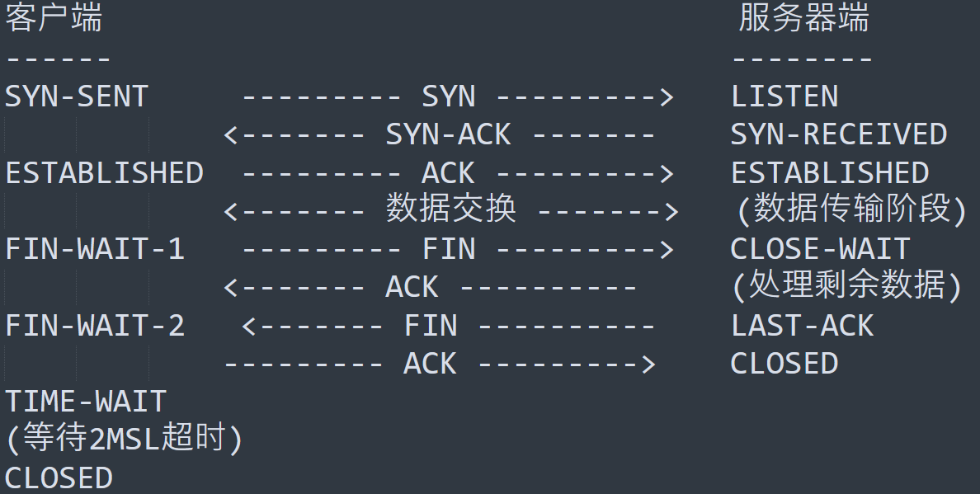Screen dimensions: 980x494
Task: Select the 数据交换 arrow label
Action: click(450, 209)
